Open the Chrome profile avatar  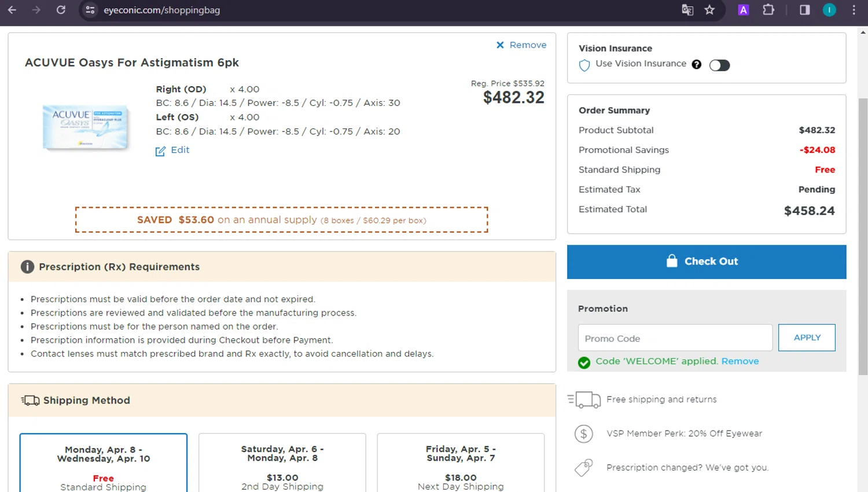coord(829,10)
